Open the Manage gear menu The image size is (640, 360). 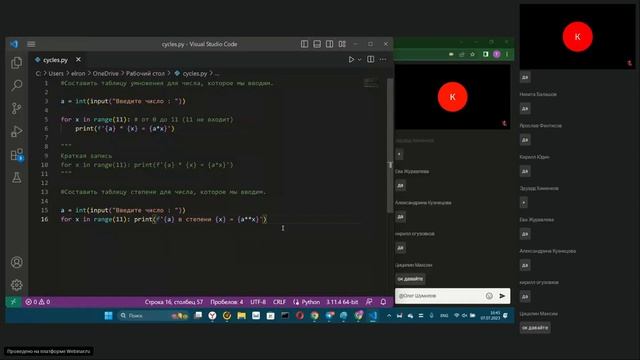(x=17, y=284)
